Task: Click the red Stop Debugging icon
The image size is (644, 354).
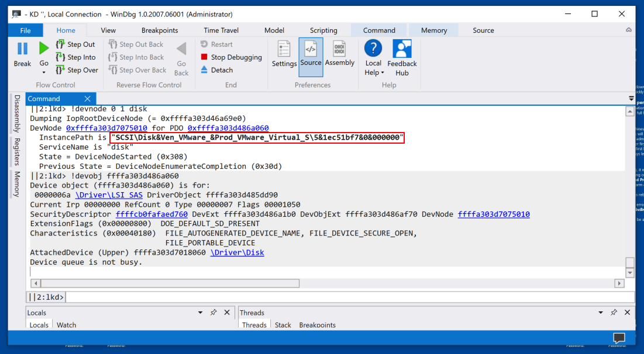Action: pyautogui.click(x=204, y=57)
